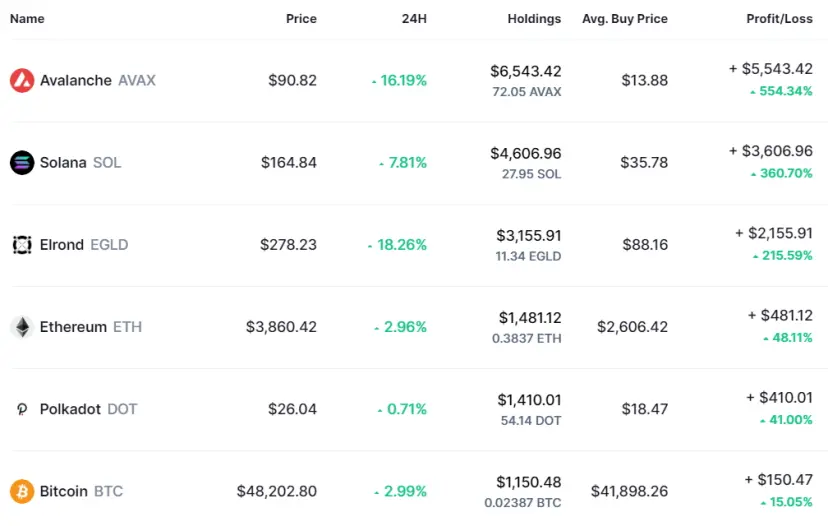This screenshot has width=828, height=526.
Task: Sort by the Holdings column header
Action: (534, 18)
